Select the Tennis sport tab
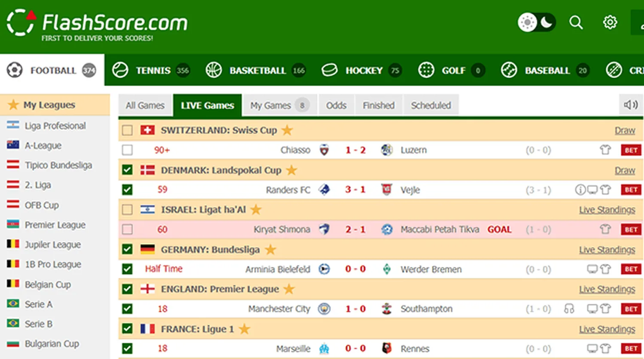 coord(151,70)
